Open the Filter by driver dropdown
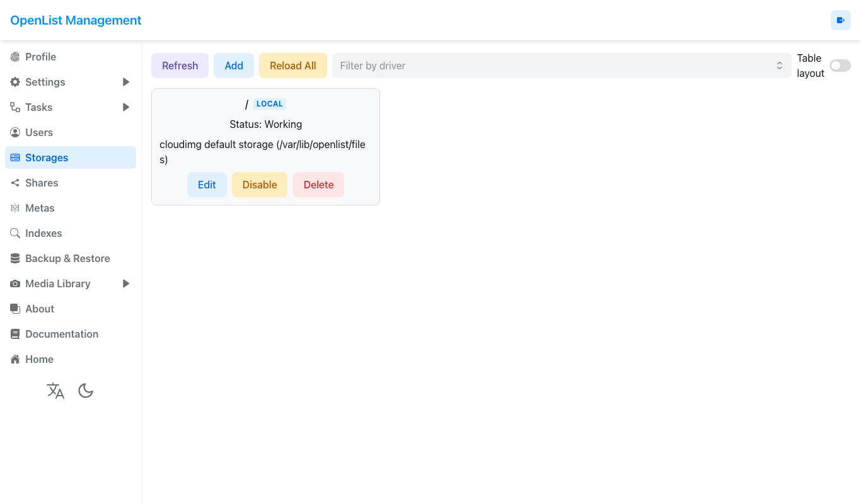The height and width of the screenshot is (504, 861). click(x=562, y=66)
